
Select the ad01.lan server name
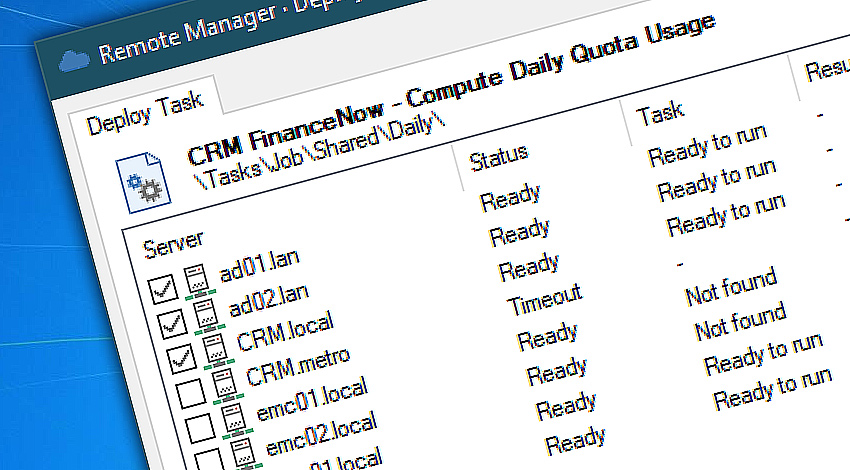tap(260, 266)
